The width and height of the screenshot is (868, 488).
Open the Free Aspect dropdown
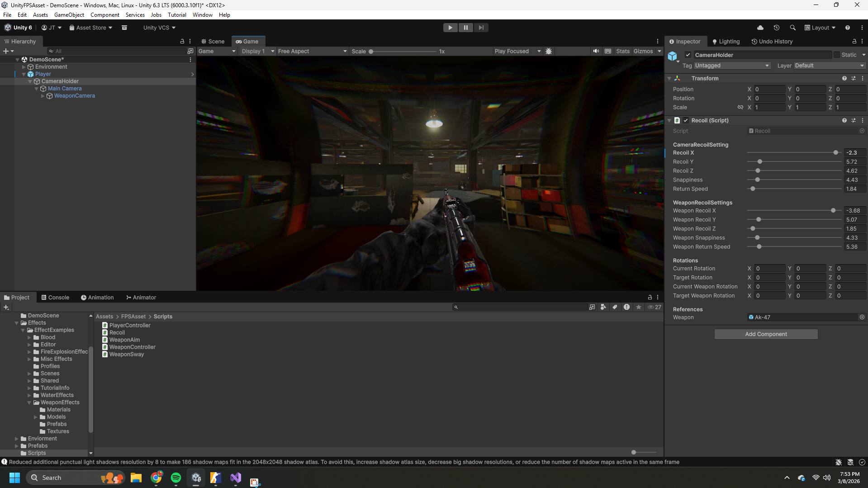coord(312,51)
